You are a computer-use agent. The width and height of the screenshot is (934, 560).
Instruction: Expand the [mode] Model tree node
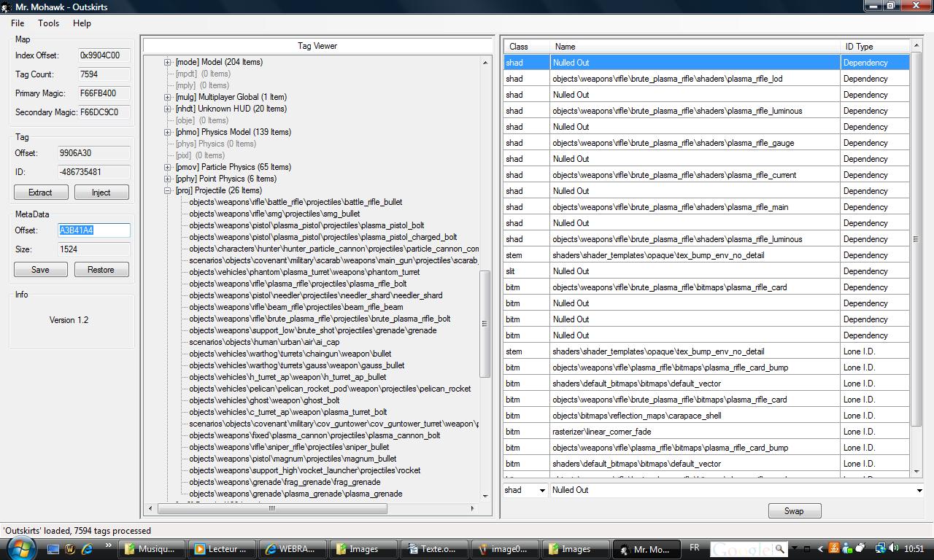(168, 62)
